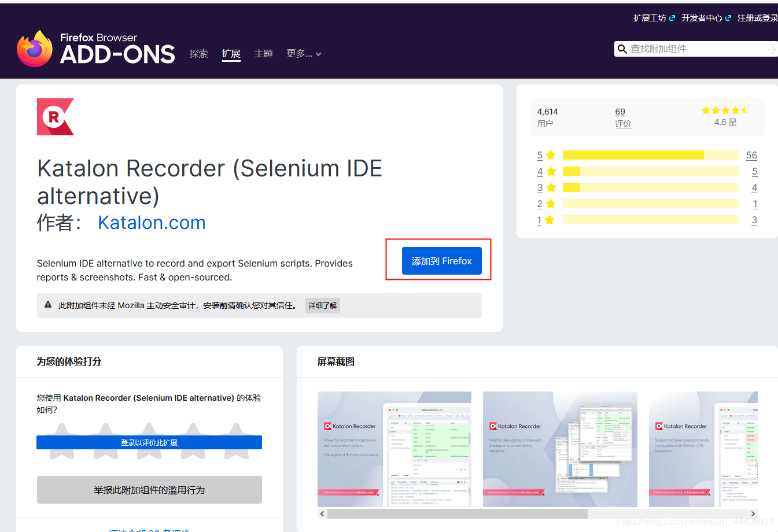The image size is (778, 532).
Task: Click 注册或登录 link
Action: pos(758,18)
